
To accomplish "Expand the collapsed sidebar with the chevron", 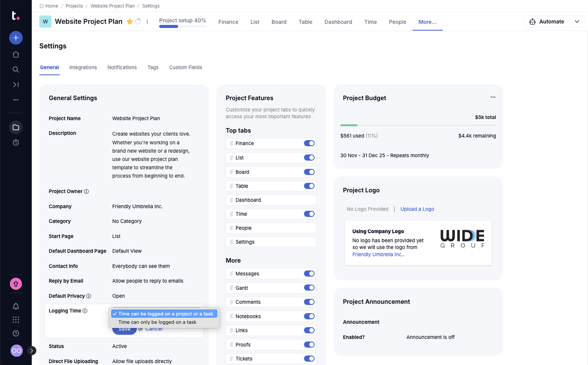I will click(32, 351).
